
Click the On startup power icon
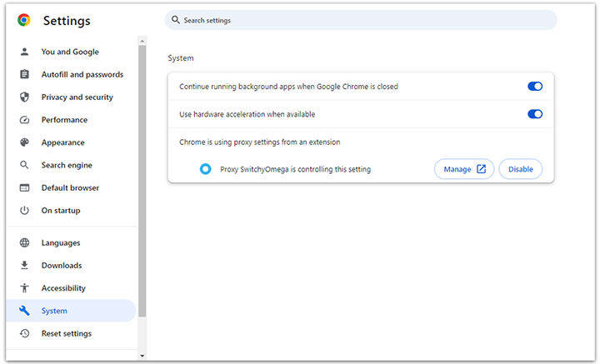click(24, 211)
